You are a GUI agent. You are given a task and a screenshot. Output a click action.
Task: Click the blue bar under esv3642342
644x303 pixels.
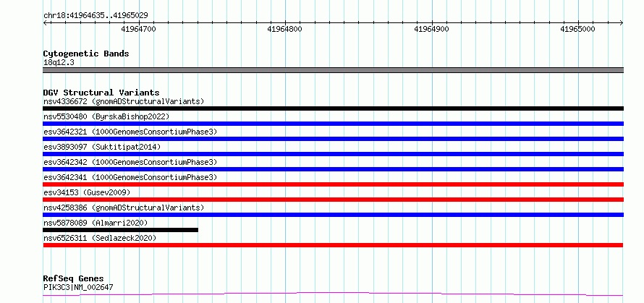click(333, 169)
